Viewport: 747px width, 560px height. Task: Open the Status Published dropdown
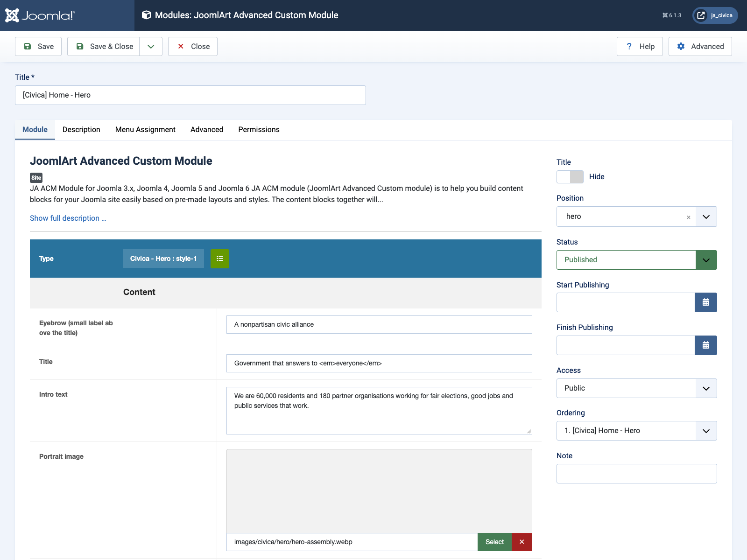coord(637,260)
